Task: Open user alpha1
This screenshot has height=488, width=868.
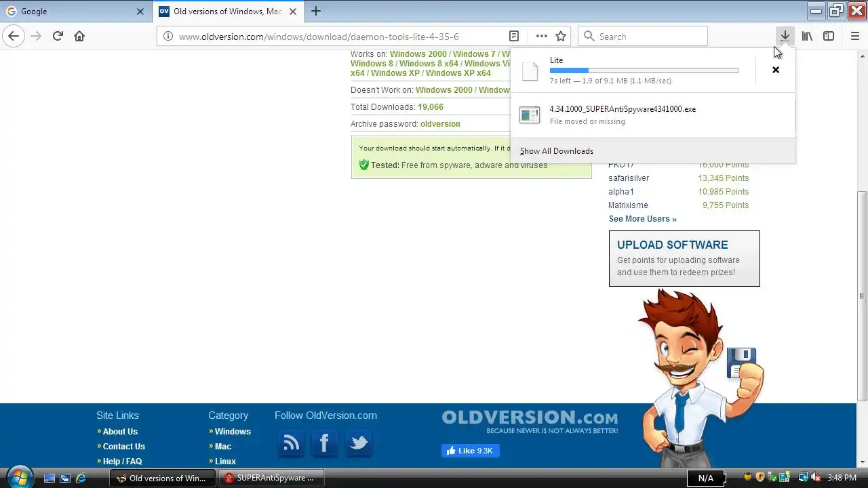Action: (x=621, y=192)
